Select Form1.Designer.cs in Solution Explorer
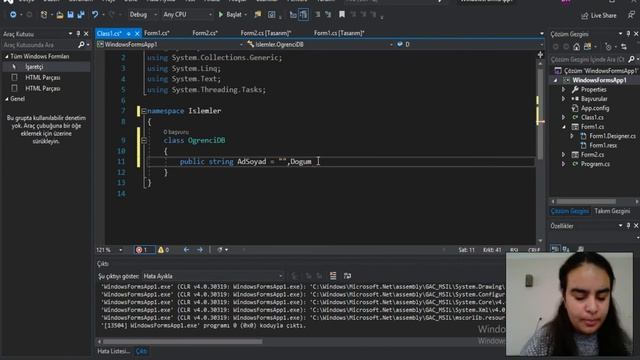The height and width of the screenshot is (360, 640). (x=612, y=136)
